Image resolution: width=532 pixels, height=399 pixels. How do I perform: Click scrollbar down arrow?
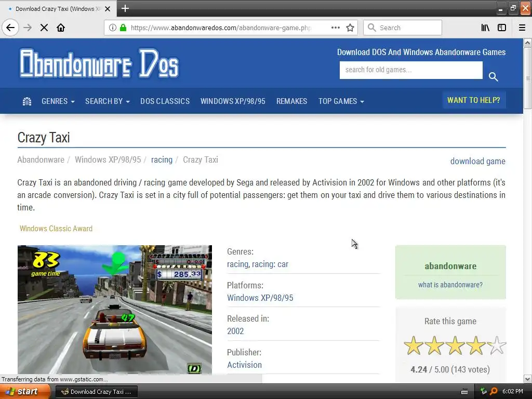(x=527, y=379)
